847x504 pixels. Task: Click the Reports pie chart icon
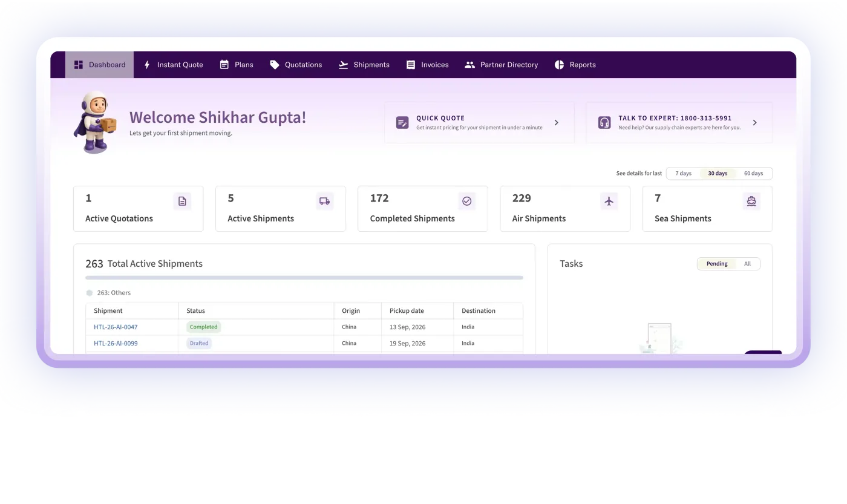(560, 65)
